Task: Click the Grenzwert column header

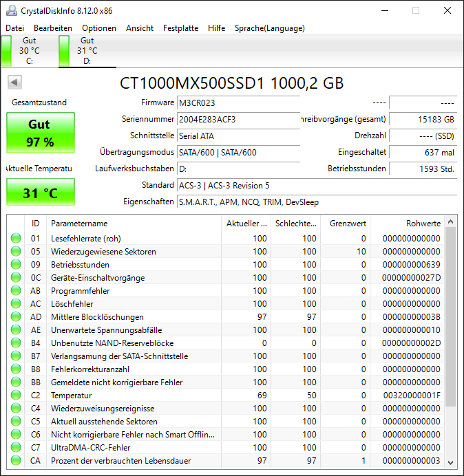Action: (x=345, y=224)
